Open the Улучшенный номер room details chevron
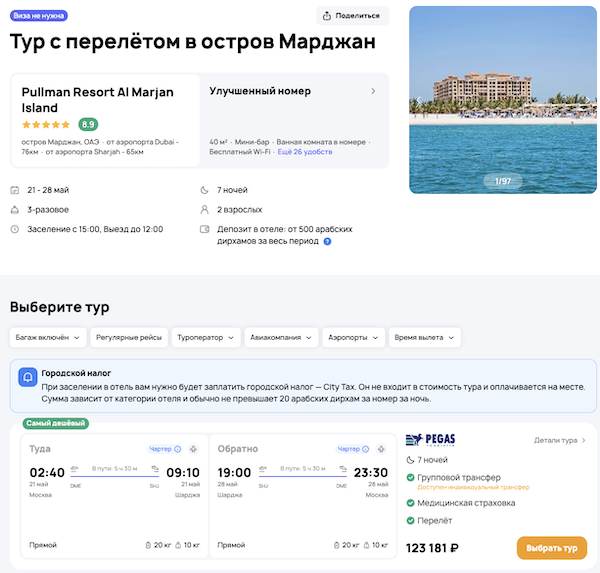 click(373, 91)
